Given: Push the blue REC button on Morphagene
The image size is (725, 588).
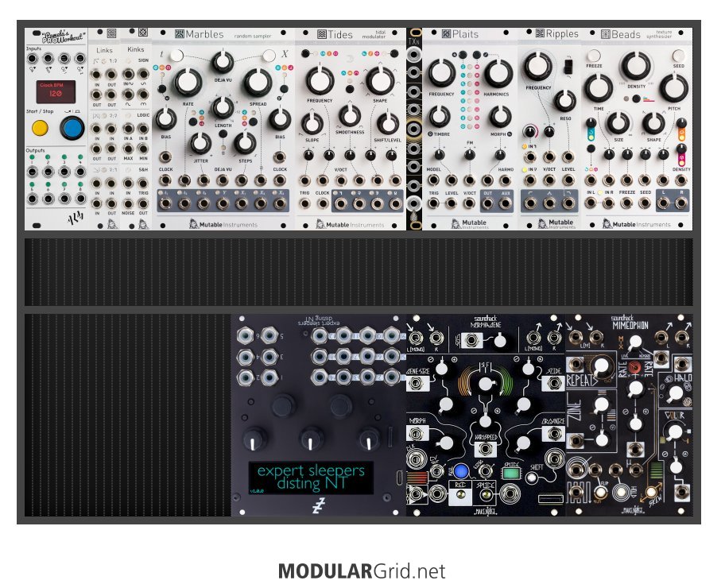Looking at the screenshot, I should tap(460, 471).
